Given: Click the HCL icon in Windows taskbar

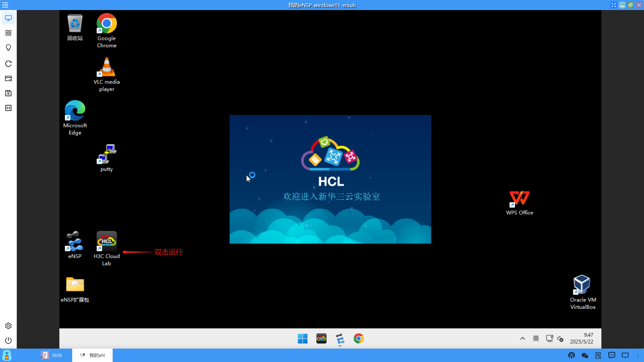Looking at the screenshot, I should pos(321,339).
